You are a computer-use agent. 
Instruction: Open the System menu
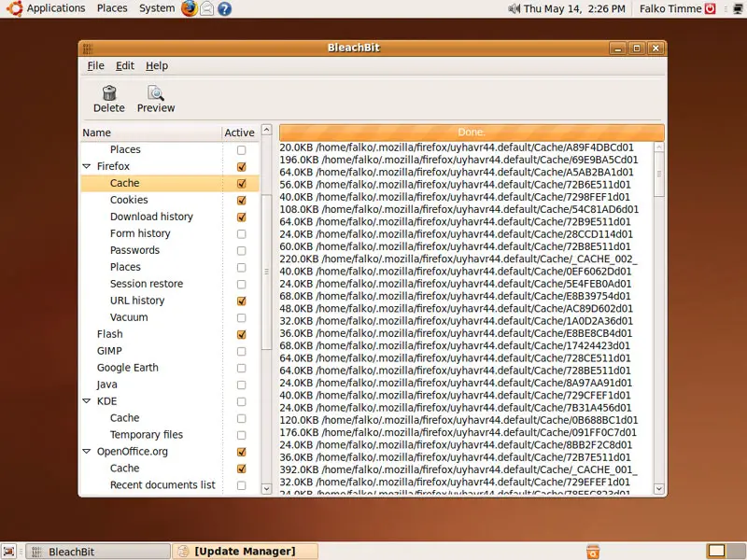click(x=157, y=8)
